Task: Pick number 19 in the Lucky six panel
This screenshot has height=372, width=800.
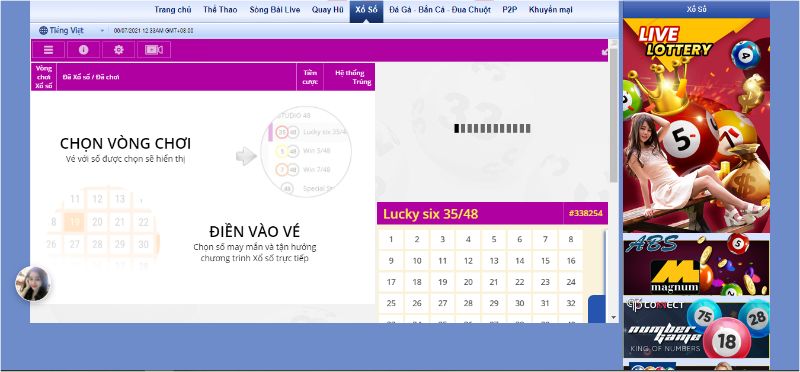Action: pos(442,282)
